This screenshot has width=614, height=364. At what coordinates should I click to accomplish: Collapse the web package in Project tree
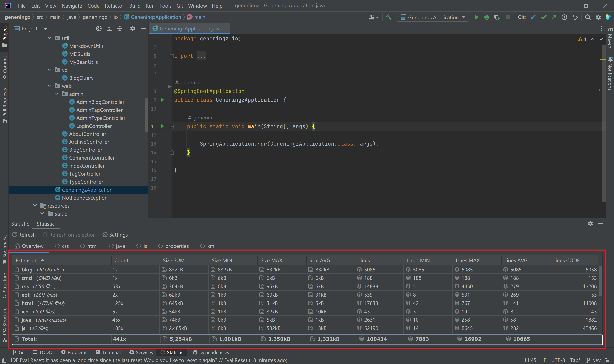[49, 86]
